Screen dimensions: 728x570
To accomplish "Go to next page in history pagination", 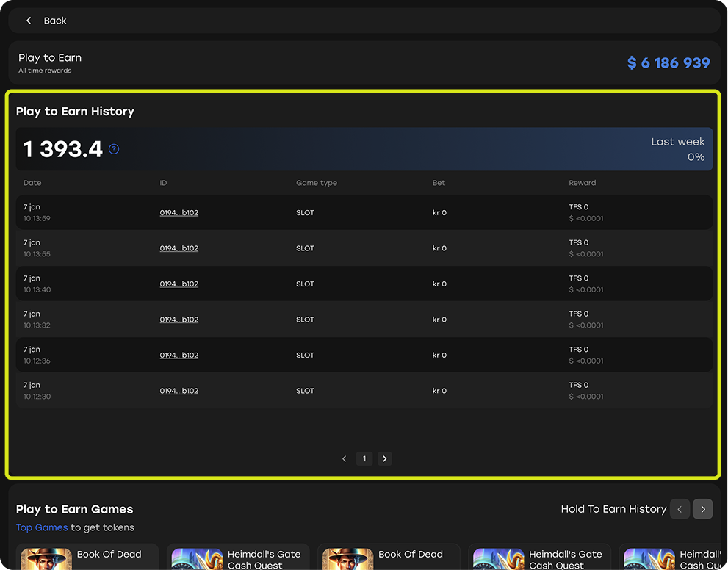I will coord(385,459).
